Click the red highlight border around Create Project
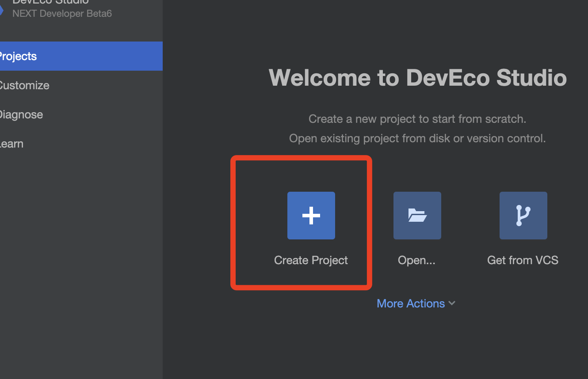 pyautogui.click(x=301, y=158)
